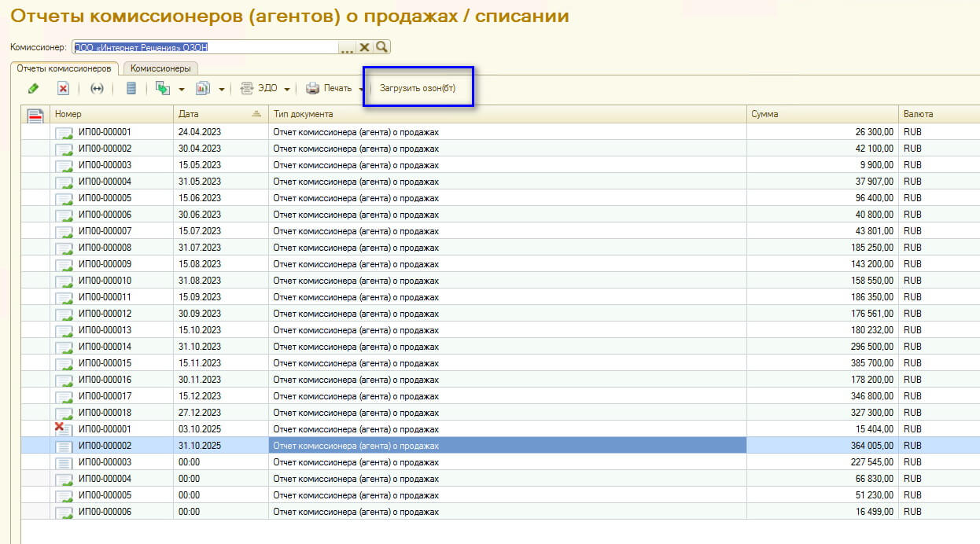Click the green pencil edit icon
This screenshot has width=980, height=544.
tap(33, 89)
